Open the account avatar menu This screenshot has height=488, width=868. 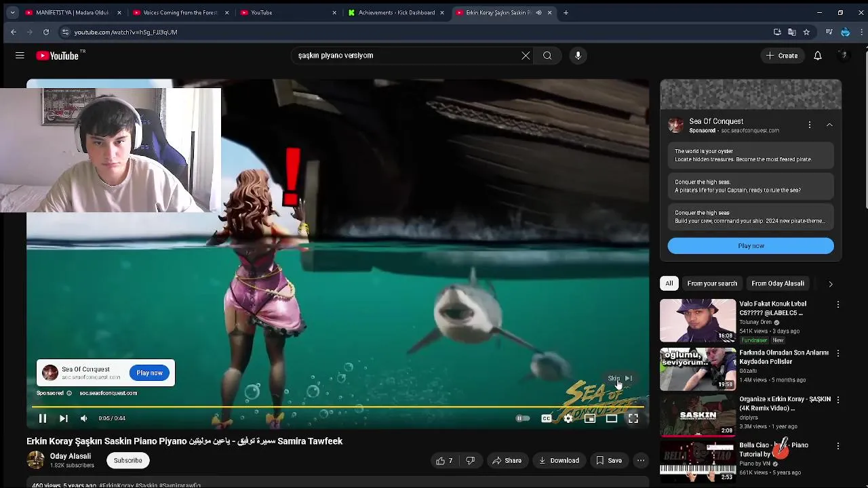[844, 56]
